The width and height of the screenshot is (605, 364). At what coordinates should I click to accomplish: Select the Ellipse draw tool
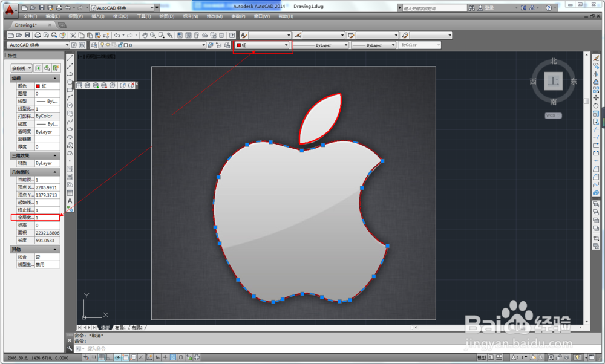70,129
